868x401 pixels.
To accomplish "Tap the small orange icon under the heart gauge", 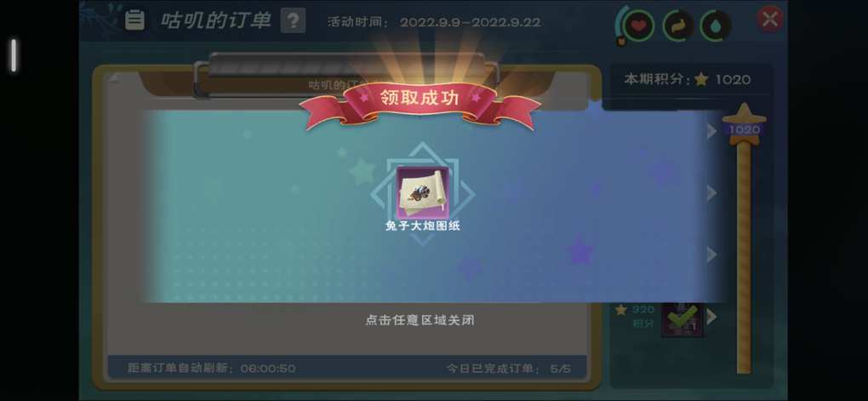I will click(621, 40).
